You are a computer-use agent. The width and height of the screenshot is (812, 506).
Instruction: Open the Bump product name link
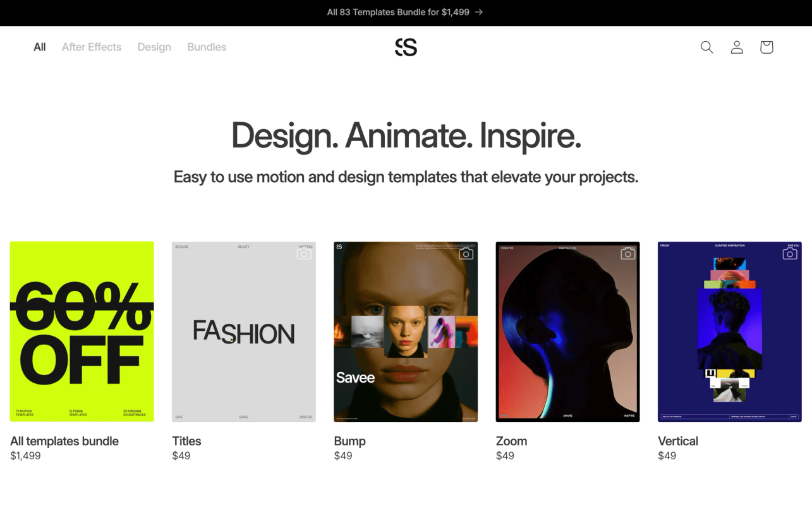click(349, 441)
